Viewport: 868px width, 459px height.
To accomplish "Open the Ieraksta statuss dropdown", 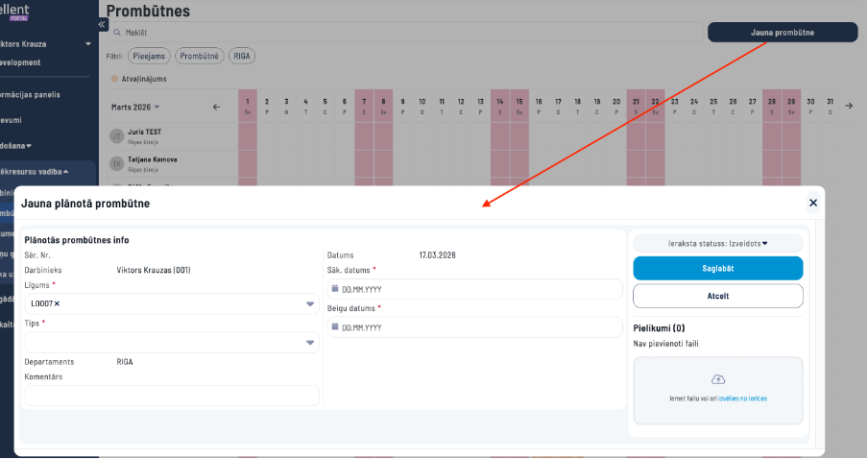I will (x=717, y=243).
